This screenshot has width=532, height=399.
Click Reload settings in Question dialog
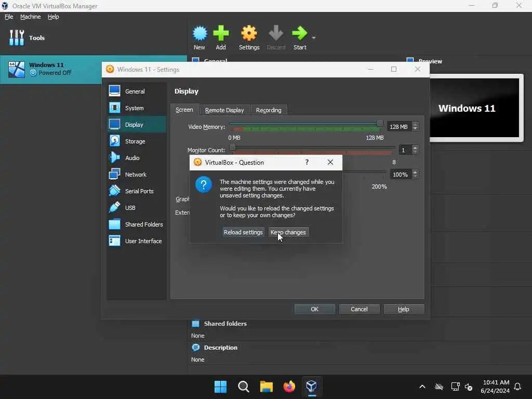(243, 232)
